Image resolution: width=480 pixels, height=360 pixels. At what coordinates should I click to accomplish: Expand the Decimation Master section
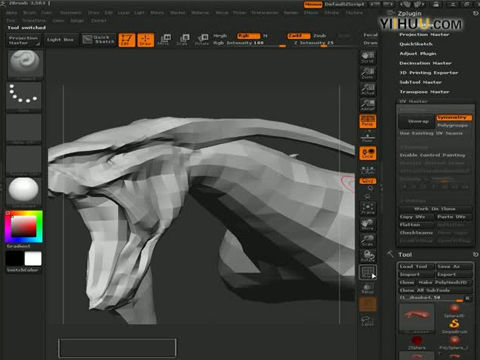click(425, 63)
